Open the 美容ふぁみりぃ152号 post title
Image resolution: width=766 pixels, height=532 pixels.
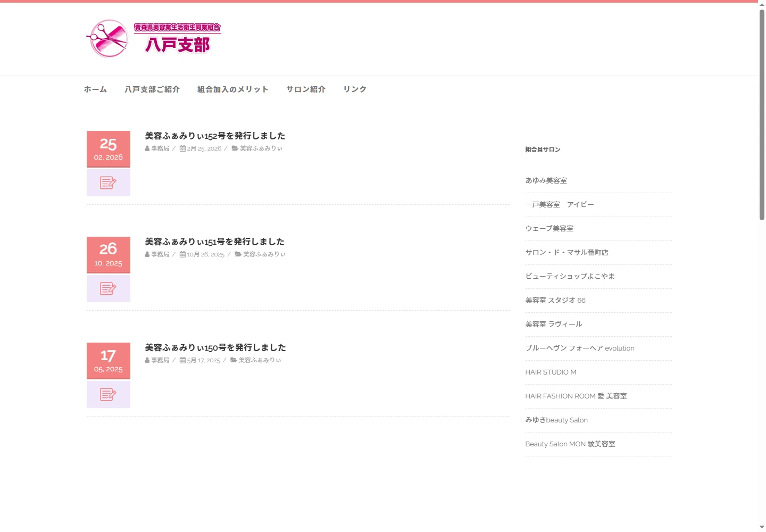coord(215,136)
